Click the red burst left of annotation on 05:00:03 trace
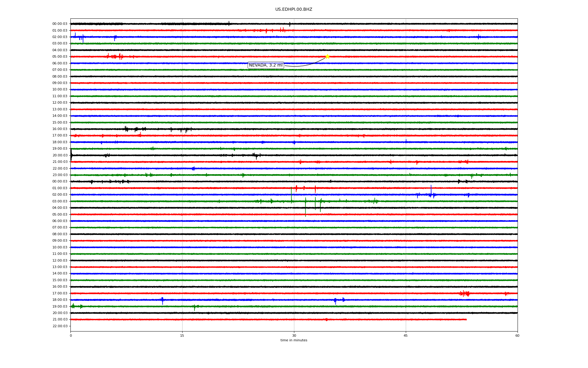Screen dimensions: 588x368 115,56
